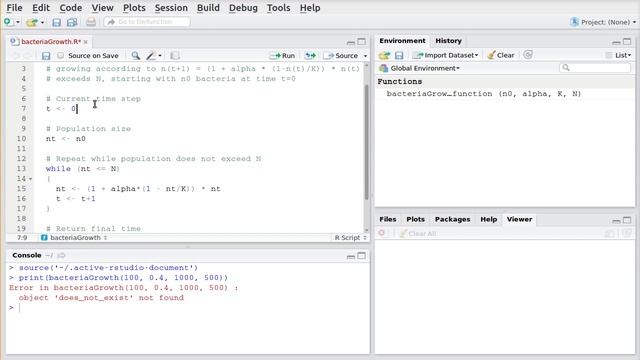Click the Go to file/function field
640x360 pixels.
point(147,22)
